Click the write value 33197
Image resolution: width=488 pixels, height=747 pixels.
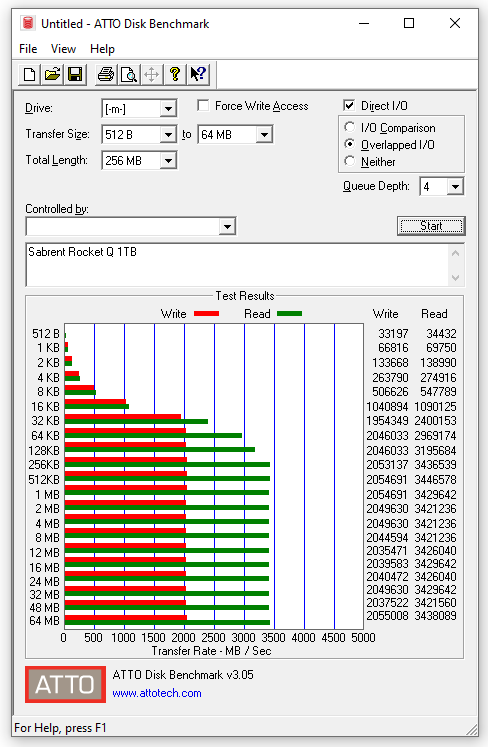click(x=393, y=333)
